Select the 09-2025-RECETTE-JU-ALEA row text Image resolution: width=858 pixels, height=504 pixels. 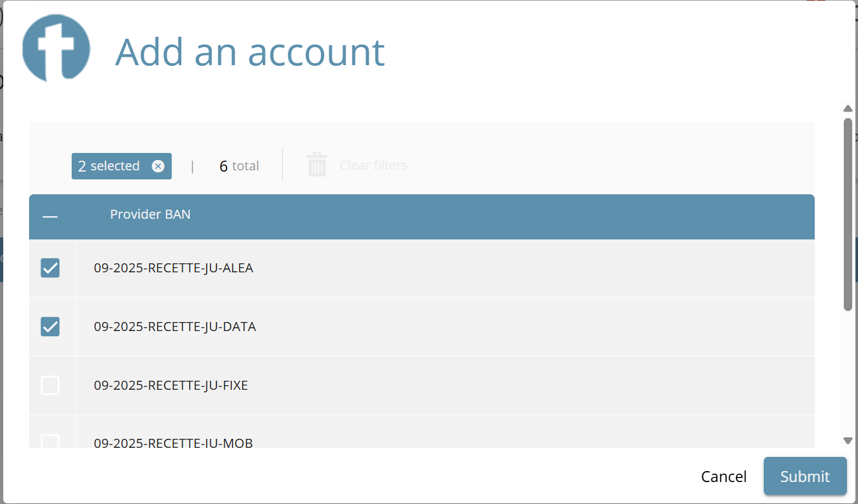[x=174, y=268]
